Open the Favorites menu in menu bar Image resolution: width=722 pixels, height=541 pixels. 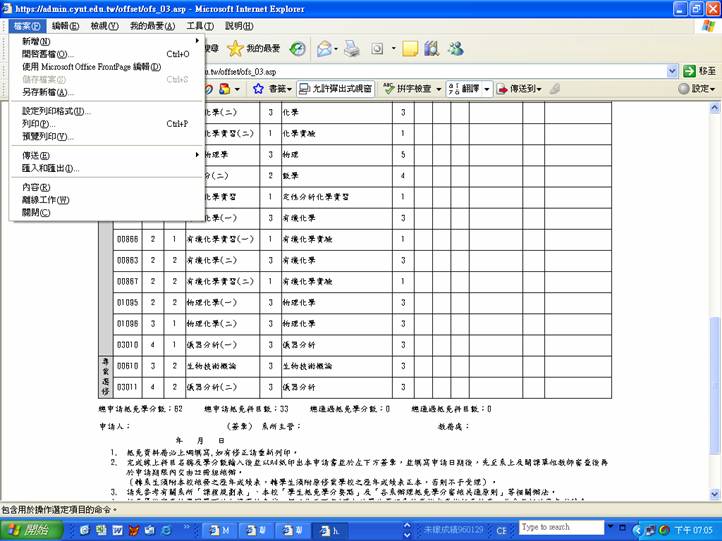(152, 26)
